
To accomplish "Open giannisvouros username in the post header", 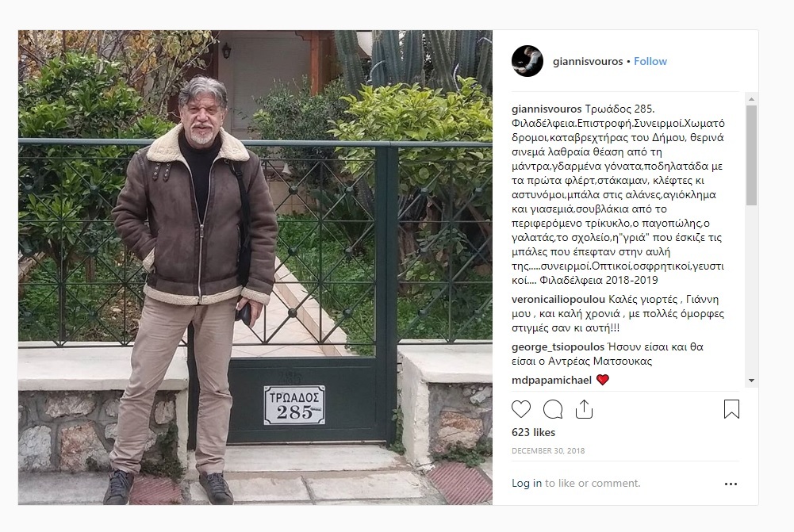I will 588,61.
